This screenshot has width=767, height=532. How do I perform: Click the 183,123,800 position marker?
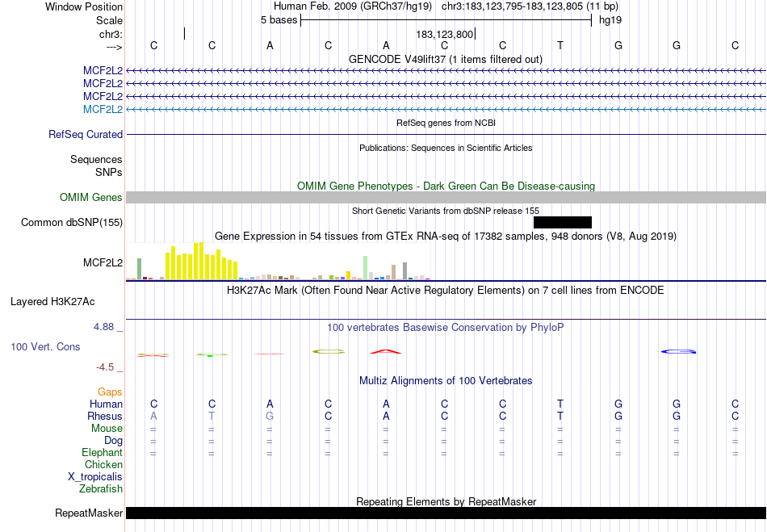(x=445, y=34)
